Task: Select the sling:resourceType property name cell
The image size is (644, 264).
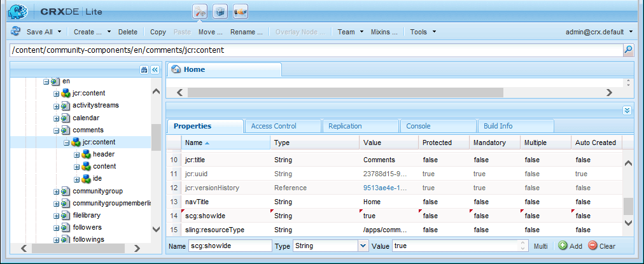Action: point(225,230)
